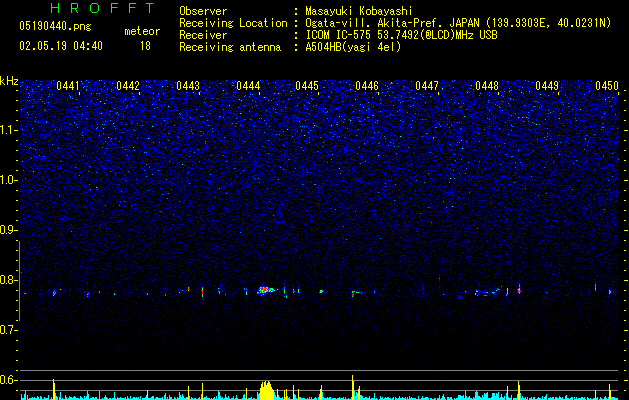Click time marker 0444
This screenshot has height=400, width=629.
pos(248,86)
